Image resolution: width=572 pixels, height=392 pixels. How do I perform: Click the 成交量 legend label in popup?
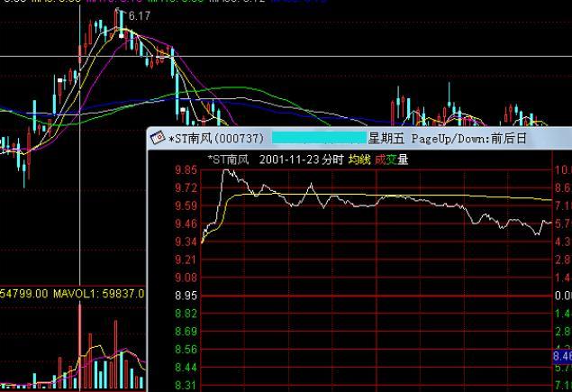(x=391, y=160)
